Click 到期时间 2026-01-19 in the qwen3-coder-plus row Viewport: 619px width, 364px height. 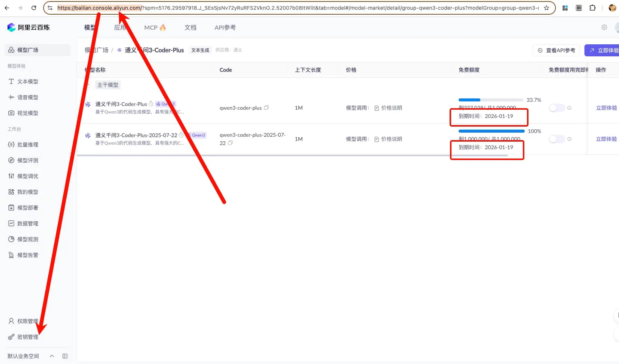coord(486,116)
